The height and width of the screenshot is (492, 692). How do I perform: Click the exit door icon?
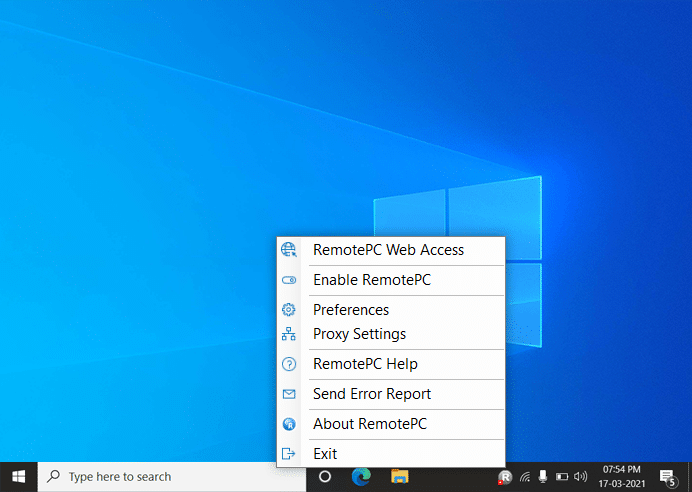pyautogui.click(x=288, y=454)
